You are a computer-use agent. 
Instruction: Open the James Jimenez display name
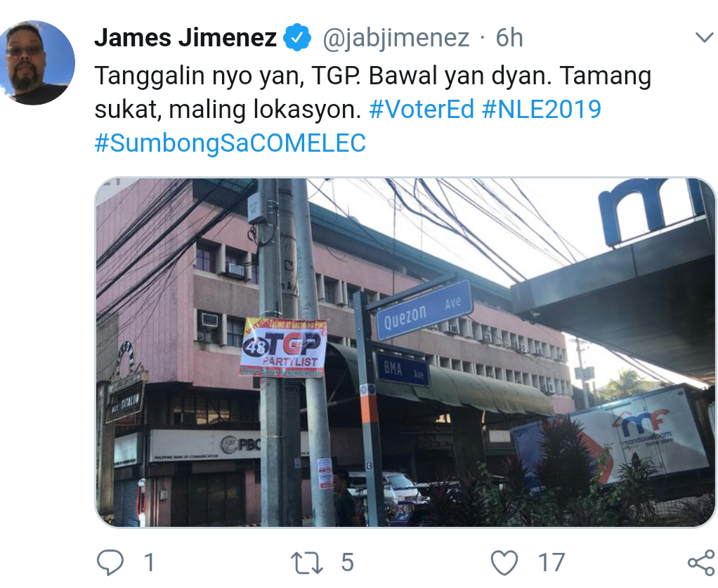click(185, 37)
